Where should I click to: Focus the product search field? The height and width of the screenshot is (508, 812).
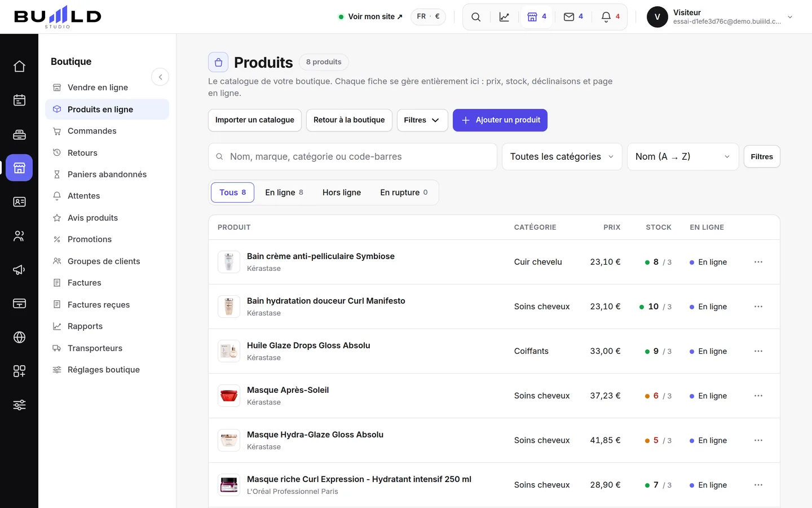coord(352,156)
